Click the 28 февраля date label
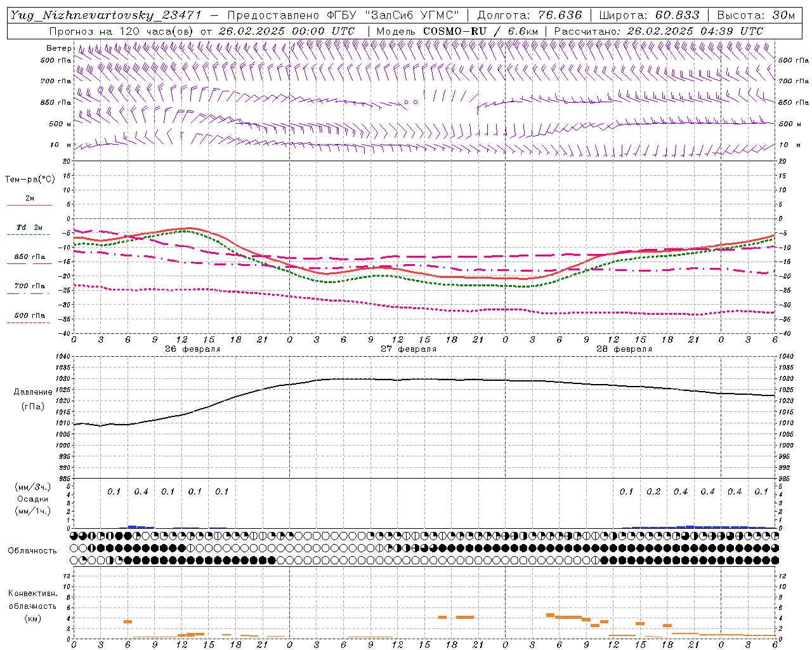Image resolution: width=812 pixels, height=650 pixels. point(624,349)
